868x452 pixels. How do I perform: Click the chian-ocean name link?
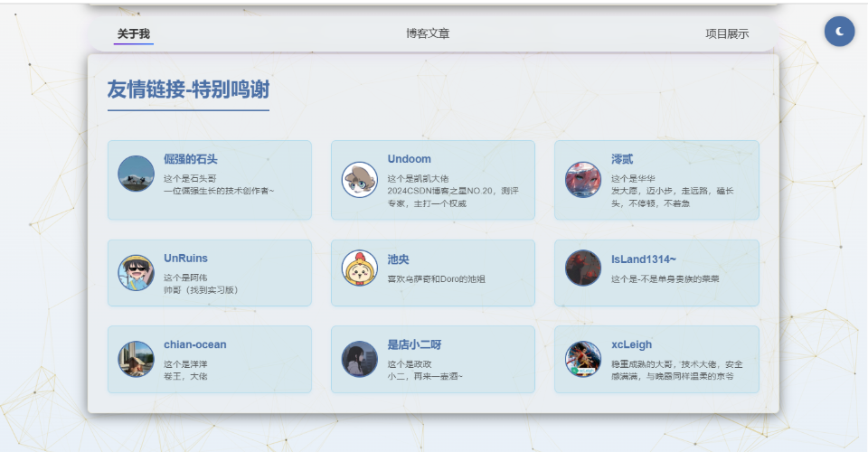click(x=194, y=344)
